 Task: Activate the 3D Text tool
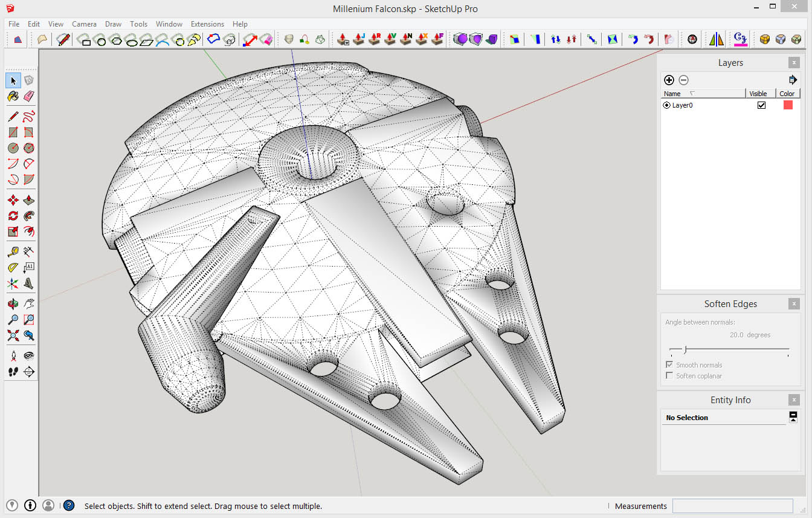[29, 283]
